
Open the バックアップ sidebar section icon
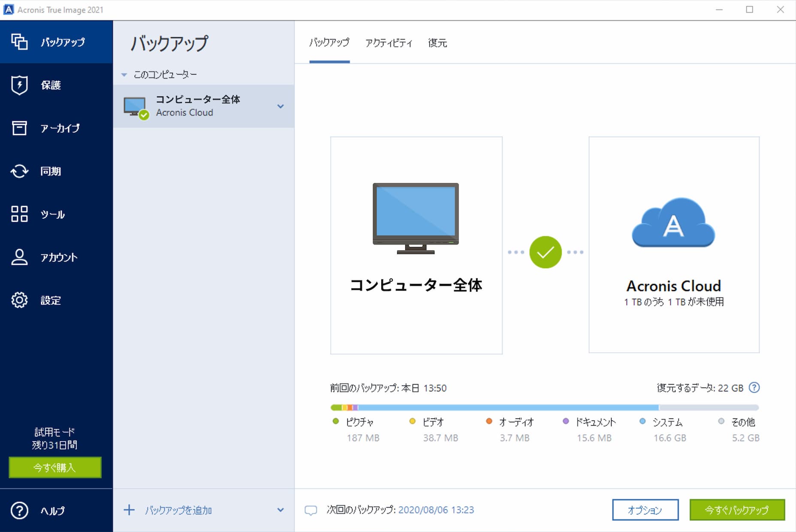19,42
